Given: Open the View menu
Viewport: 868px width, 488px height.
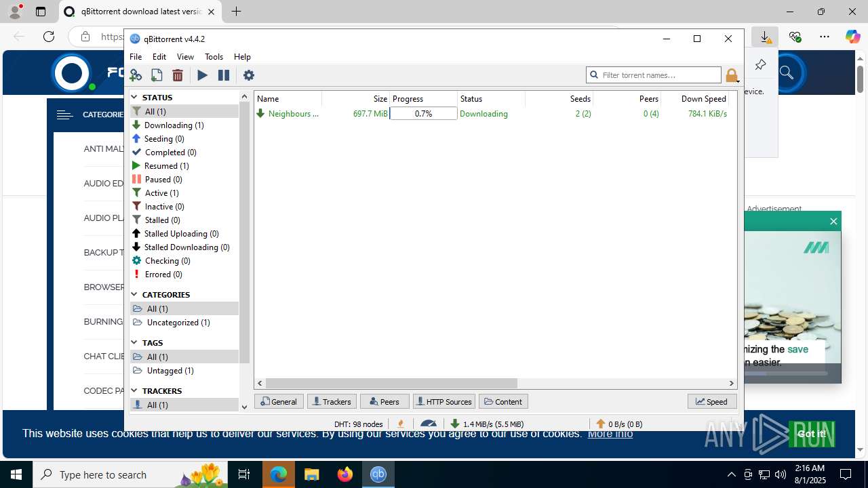Looking at the screenshot, I should click(185, 57).
